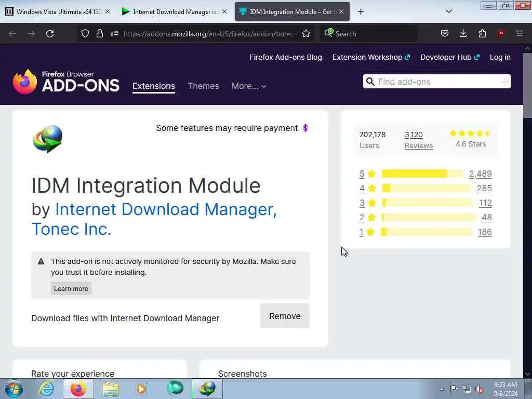Viewport: 532px width, 399px height.
Task: Close the IDM Integration Module tab
Action: click(x=341, y=11)
